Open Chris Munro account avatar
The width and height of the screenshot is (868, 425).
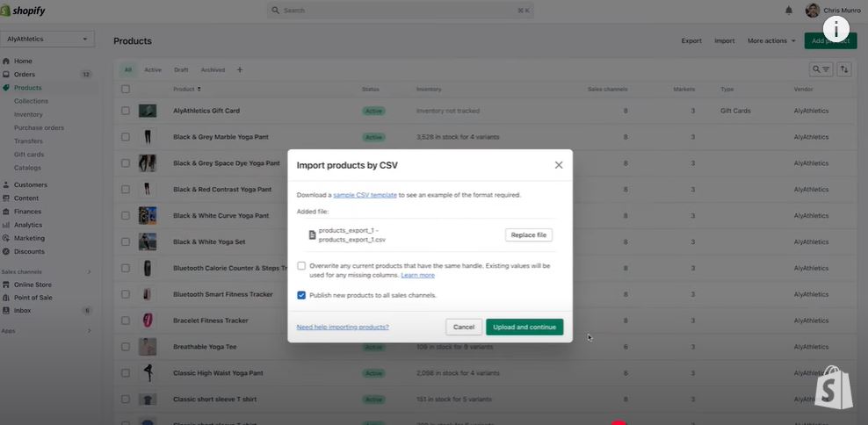coord(812,11)
